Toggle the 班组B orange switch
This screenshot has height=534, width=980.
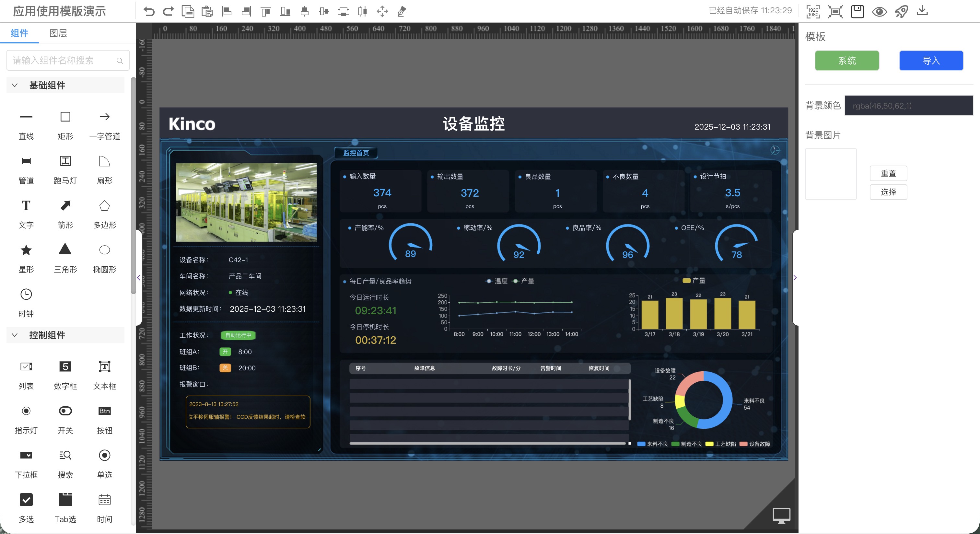click(x=225, y=368)
